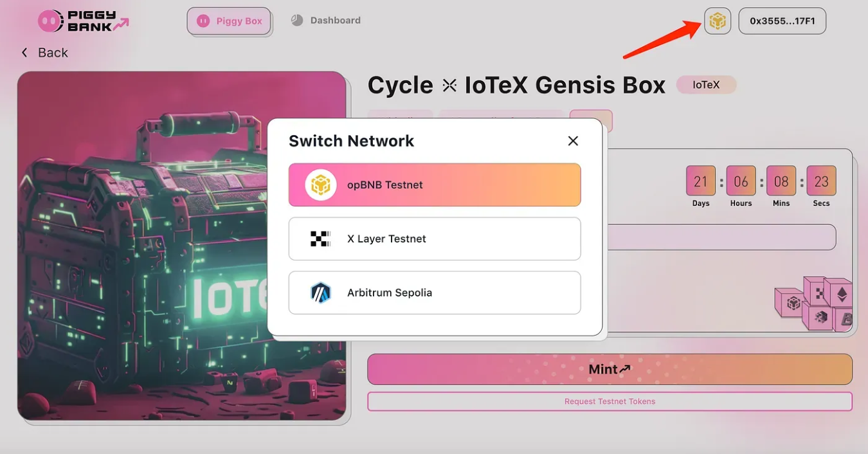The width and height of the screenshot is (868, 454).
Task: Click the BNB network icon in header
Action: (x=718, y=21)
